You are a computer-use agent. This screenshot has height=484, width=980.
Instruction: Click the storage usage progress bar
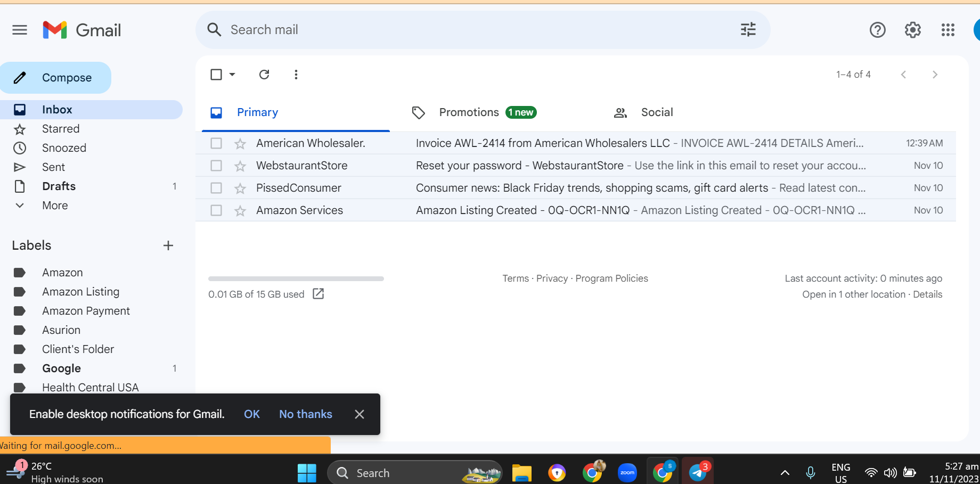[x=296, y=278]
